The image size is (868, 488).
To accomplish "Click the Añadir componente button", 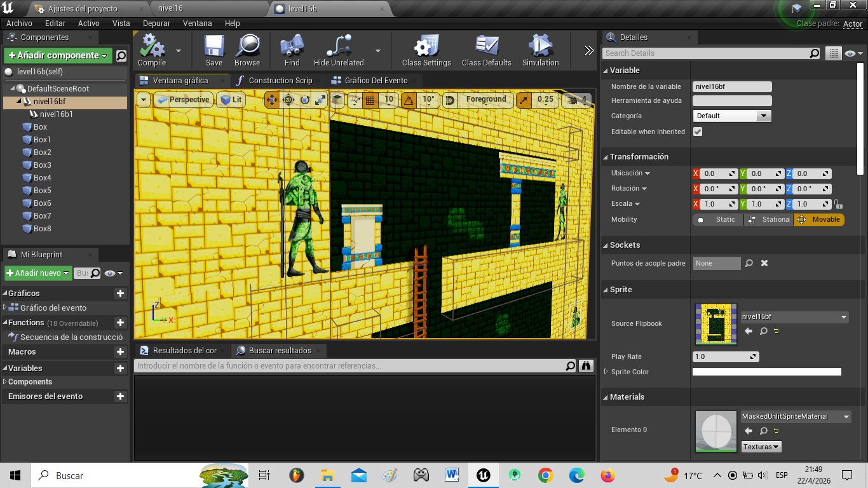I will pos(58,55).
